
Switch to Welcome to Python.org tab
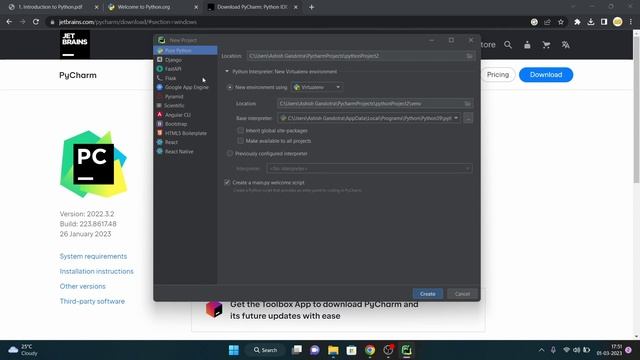152,7
